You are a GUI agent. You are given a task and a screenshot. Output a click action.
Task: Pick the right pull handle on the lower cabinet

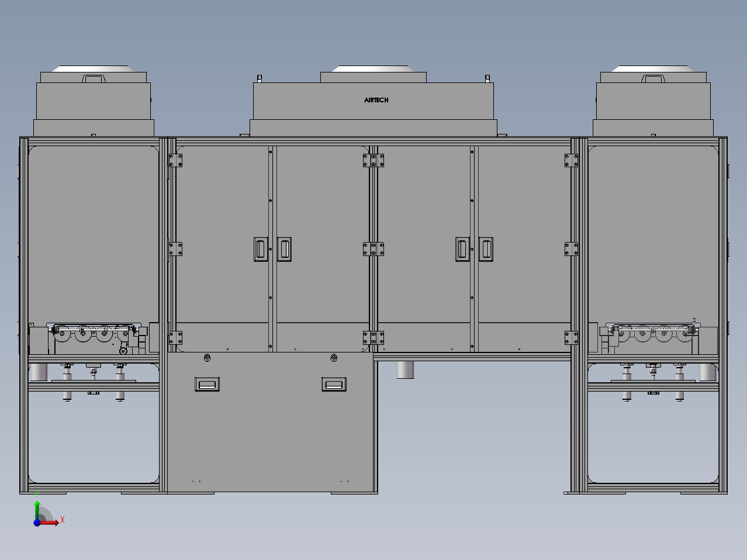pyautogui.click(x=334, y=384)
